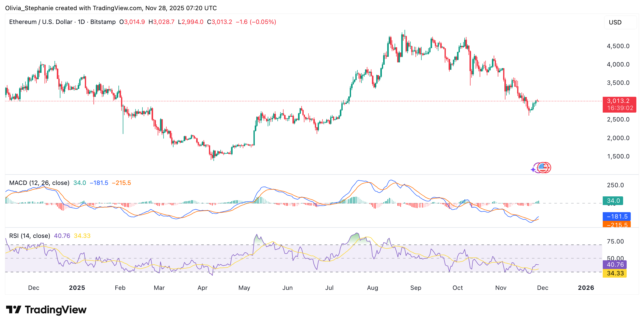Click the US flag economic event marker
This screenshot has width=644, height=325.
tap(544, 168)
